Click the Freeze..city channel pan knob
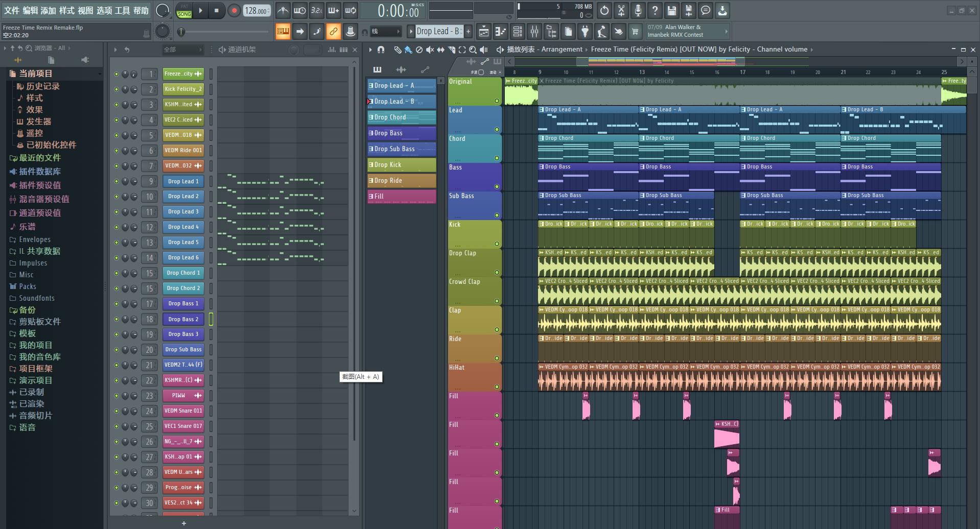 point(125,74)
